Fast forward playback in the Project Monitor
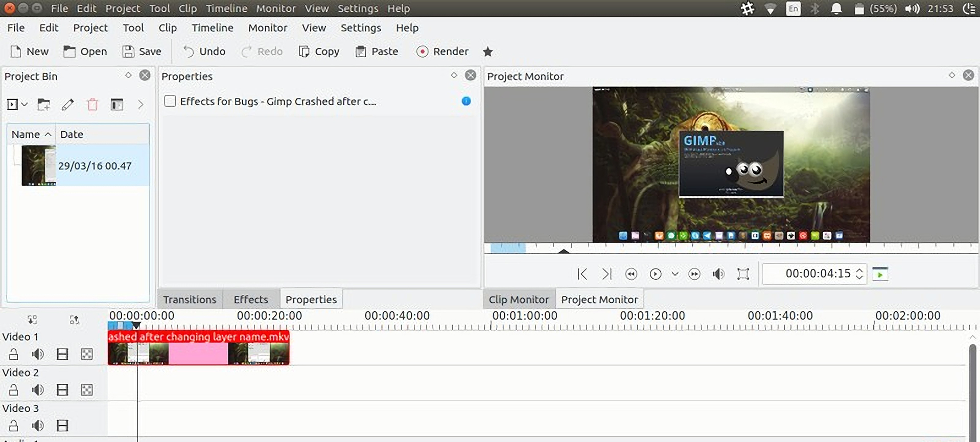This screenshot has width=980, height=442. (x=694, y=274)
